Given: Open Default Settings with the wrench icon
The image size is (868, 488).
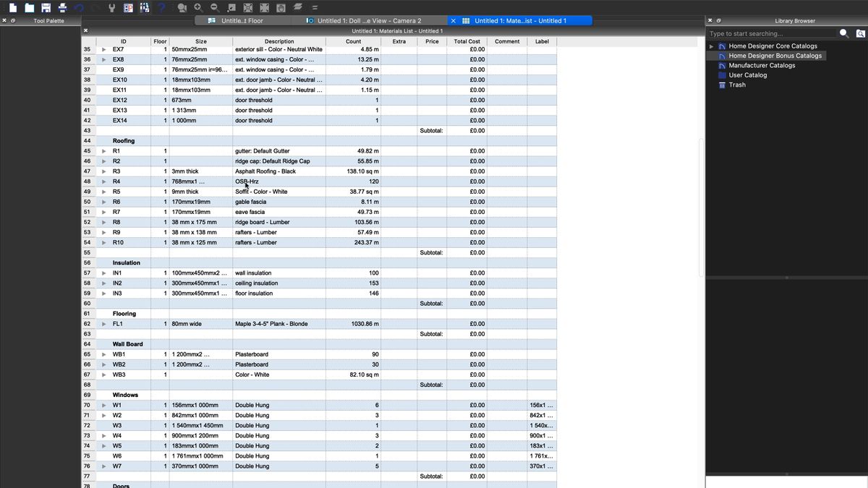Looking at the screenshot, I should (111, 7).
